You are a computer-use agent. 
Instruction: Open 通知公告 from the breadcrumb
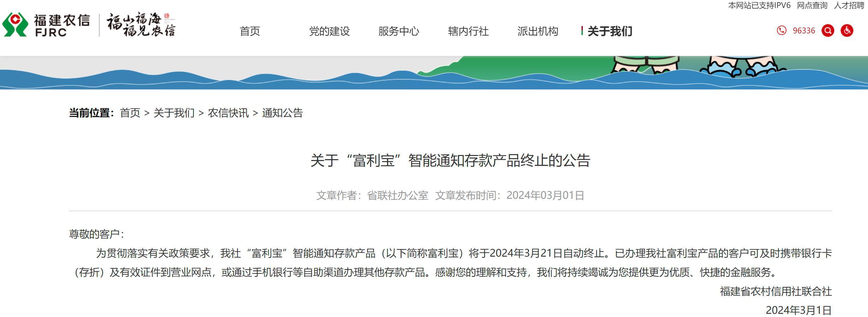click(x=283, y=113)
